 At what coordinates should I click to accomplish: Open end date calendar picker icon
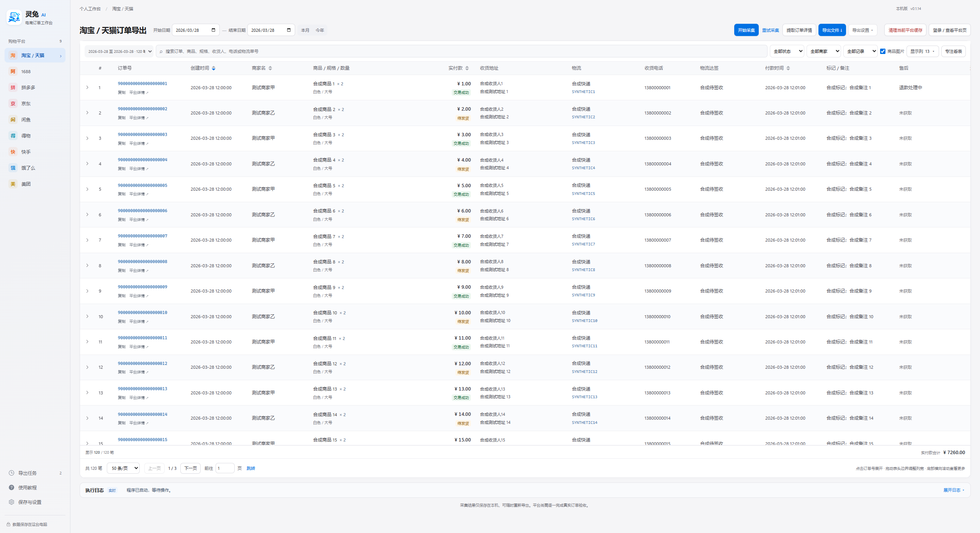289,30
